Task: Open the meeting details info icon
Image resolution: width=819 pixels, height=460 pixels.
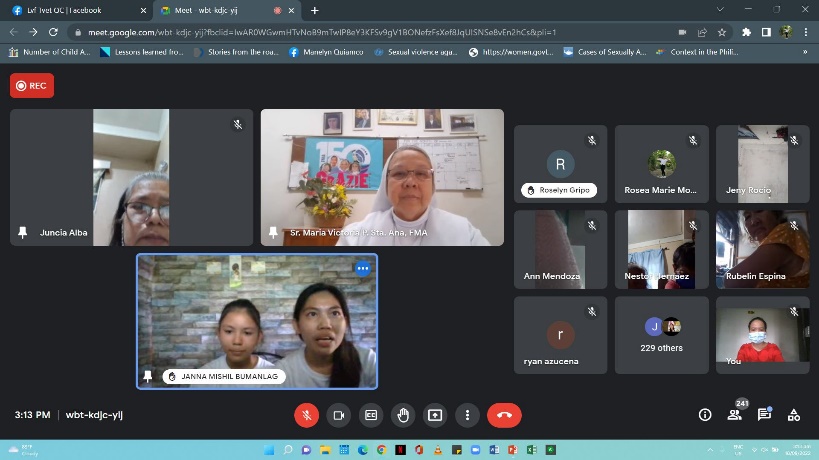Action: (x=705, y=415)
